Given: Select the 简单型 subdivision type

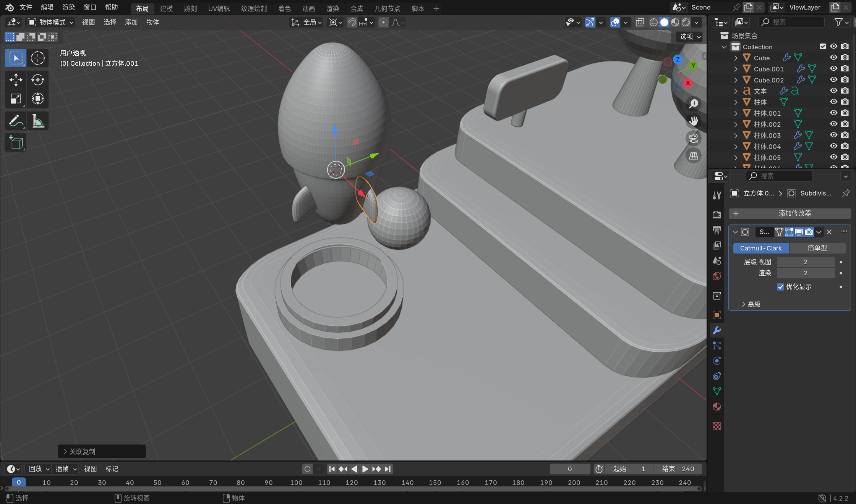Looking at the screenshot, I should pos(817,248).
